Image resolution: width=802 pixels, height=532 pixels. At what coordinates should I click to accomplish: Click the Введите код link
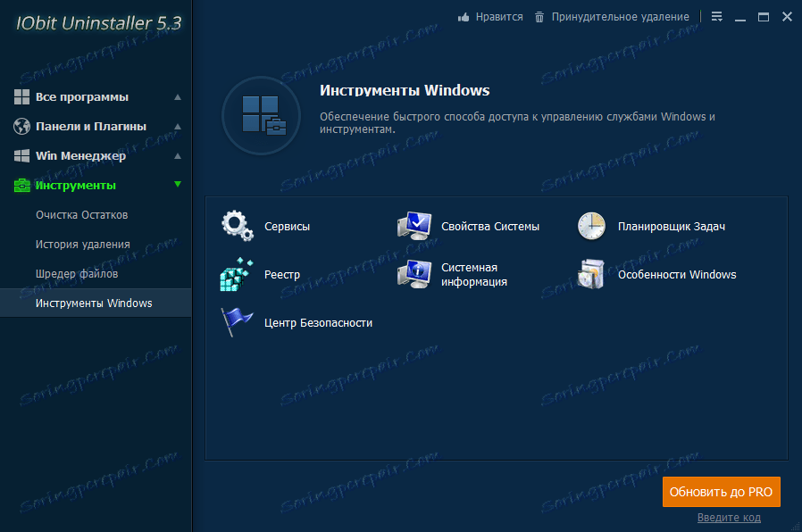click(729, 518)
